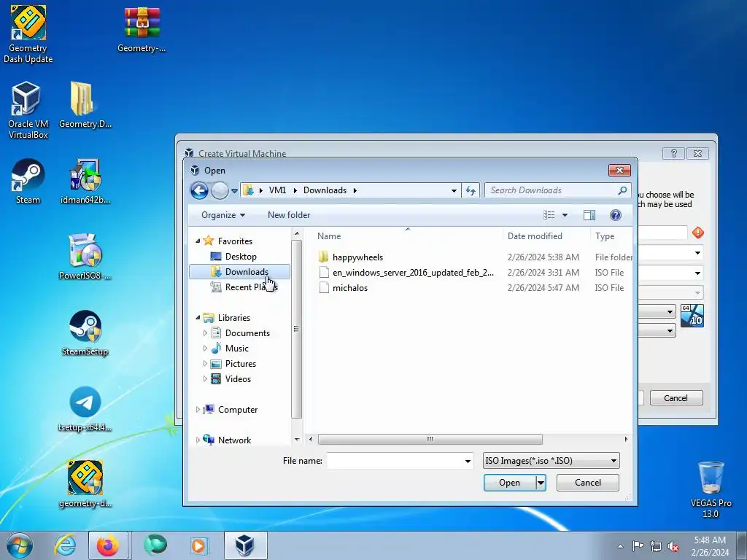Open the ISO Images file type dropdown
The image size is (747, 560).
551,461
